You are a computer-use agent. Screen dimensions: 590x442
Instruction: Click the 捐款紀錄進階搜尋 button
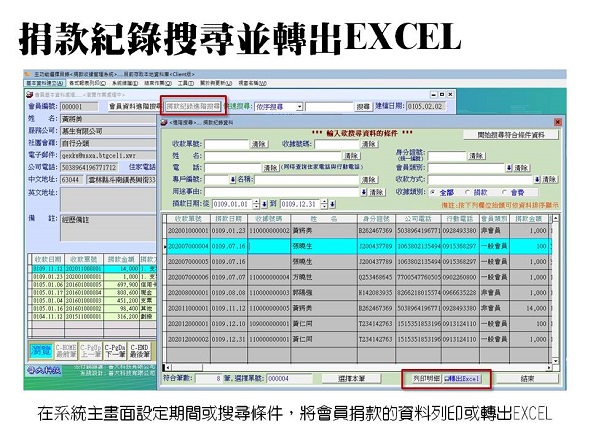[x=193, y=106]
